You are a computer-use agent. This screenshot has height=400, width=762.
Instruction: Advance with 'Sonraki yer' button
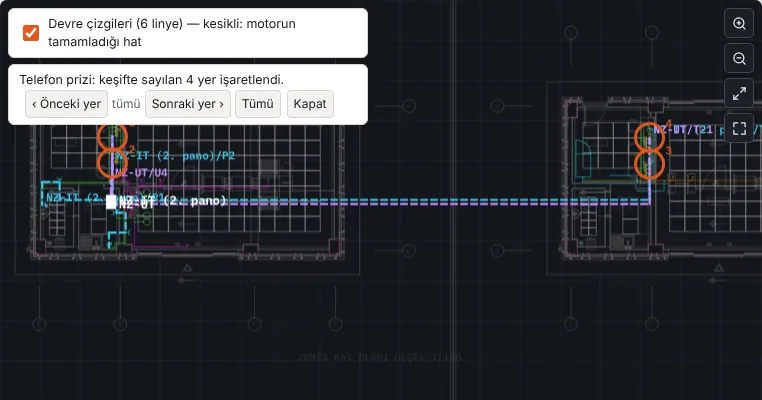pos(188,104)
